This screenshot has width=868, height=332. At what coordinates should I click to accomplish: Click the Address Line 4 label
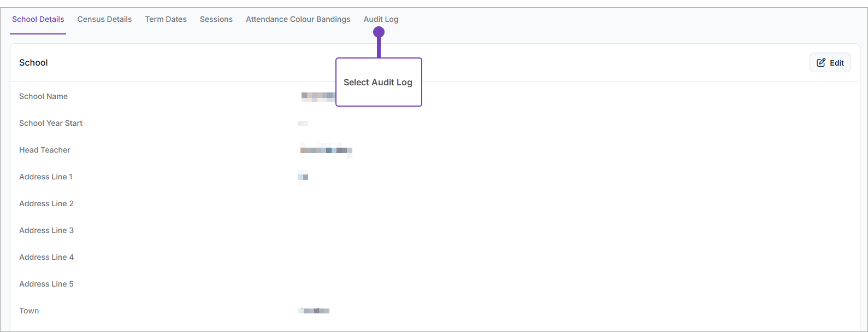coord(46,257)
